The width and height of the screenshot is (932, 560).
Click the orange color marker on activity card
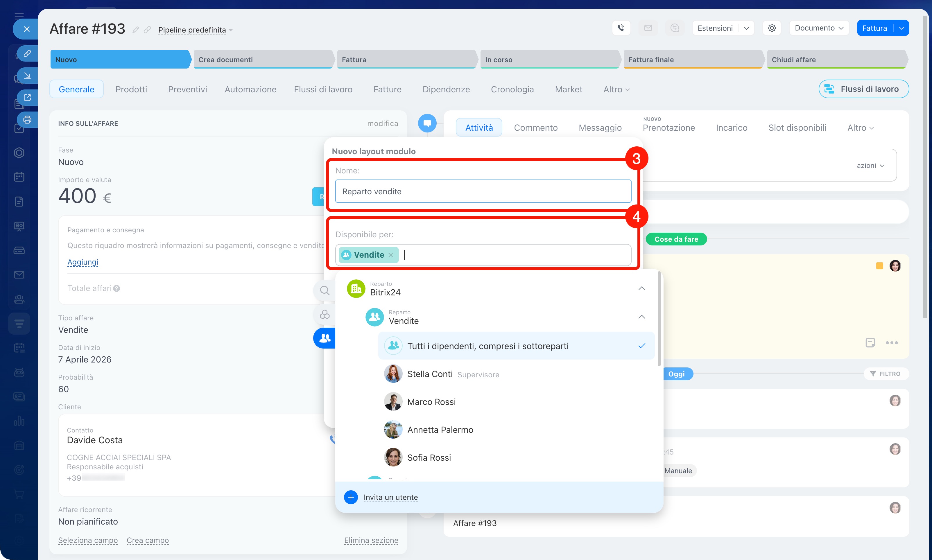pos(879,266)
